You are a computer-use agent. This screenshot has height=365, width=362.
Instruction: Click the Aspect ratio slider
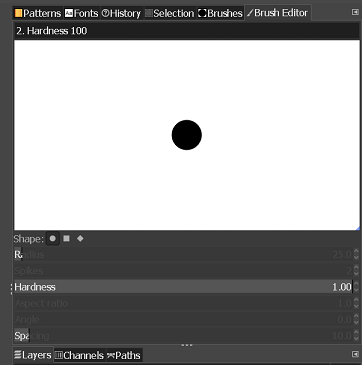click(x=183, y=303)
